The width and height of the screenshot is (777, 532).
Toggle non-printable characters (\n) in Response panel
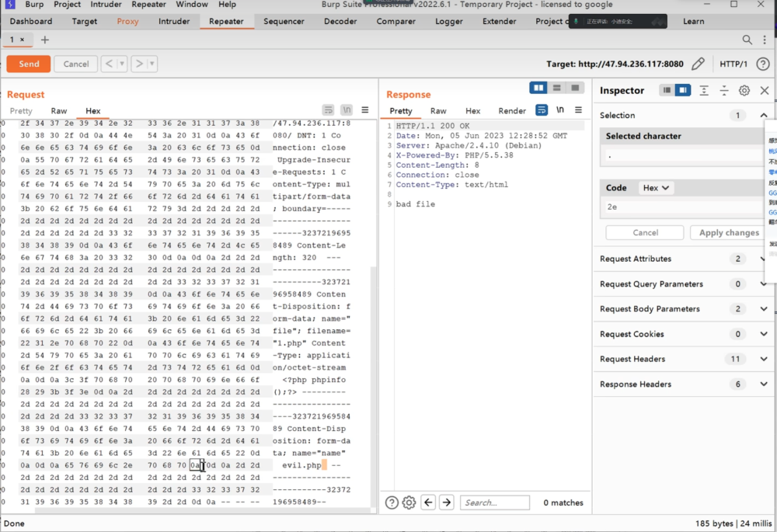pos(560,110)
